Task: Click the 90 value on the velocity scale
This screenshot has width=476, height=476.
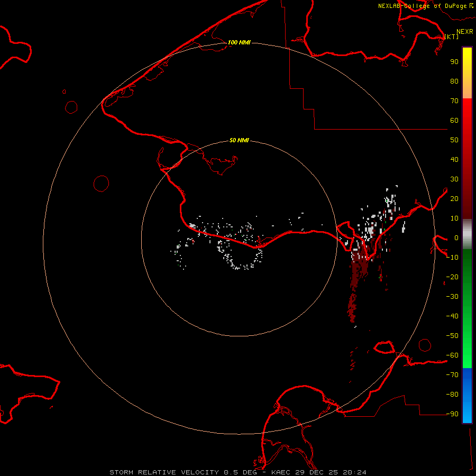Action: click(x=454, y=62)
